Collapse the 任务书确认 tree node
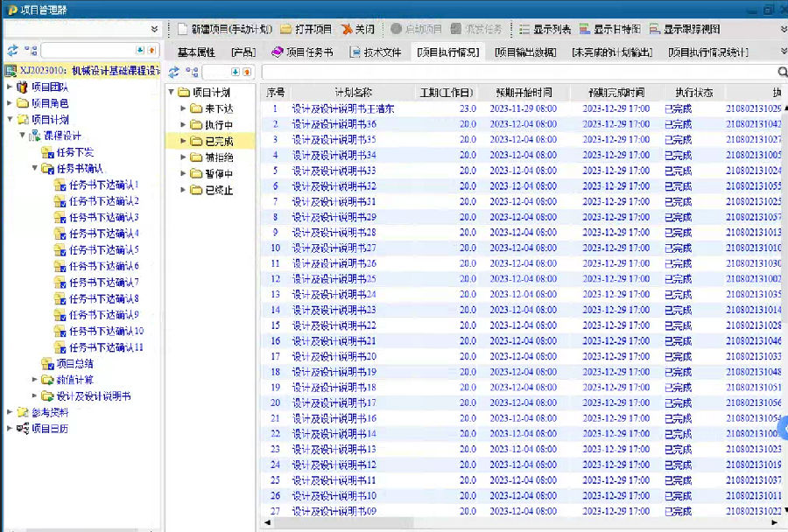 [x=35, y=168]
